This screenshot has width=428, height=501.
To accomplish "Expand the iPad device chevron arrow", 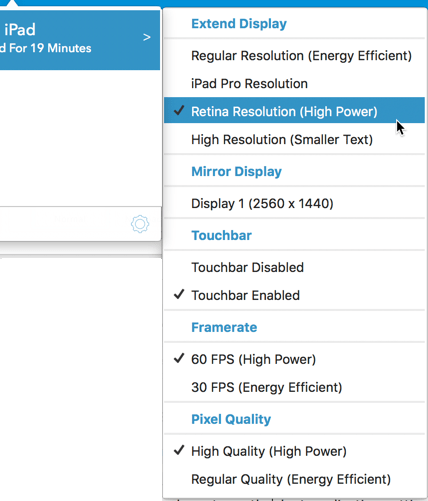I will click(147, 37).
